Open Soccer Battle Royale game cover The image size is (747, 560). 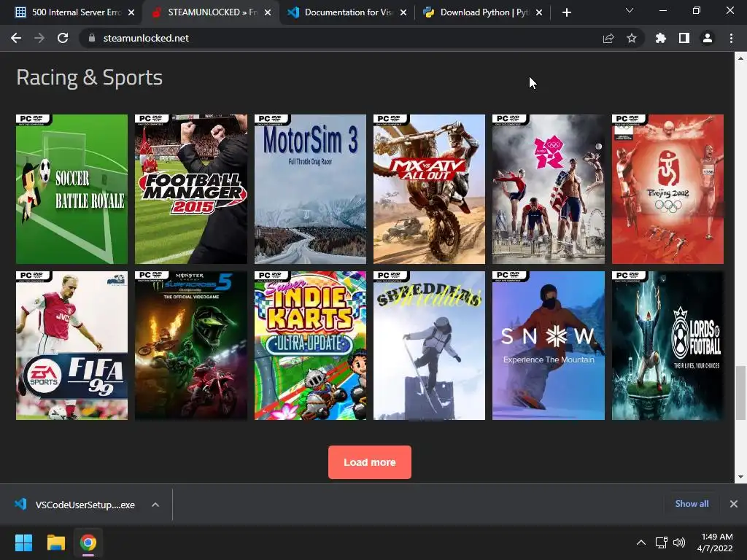pyautogui.click(x=72, y=189)
